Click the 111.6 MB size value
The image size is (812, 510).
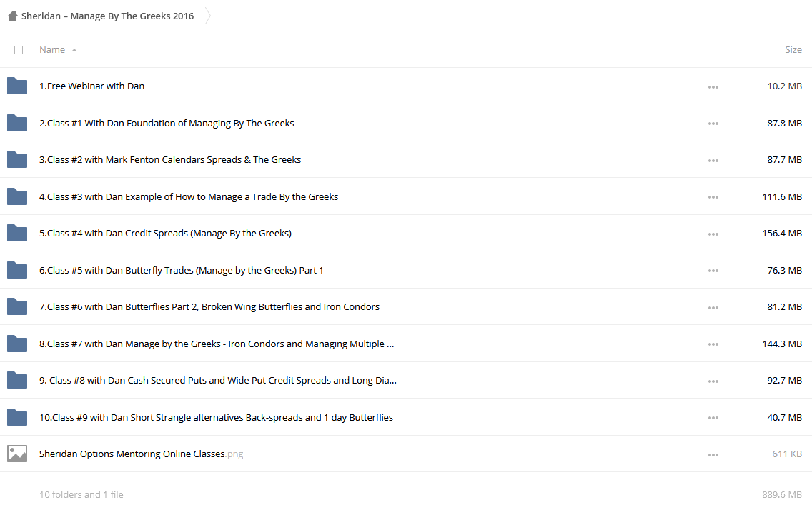coord(782,196)
